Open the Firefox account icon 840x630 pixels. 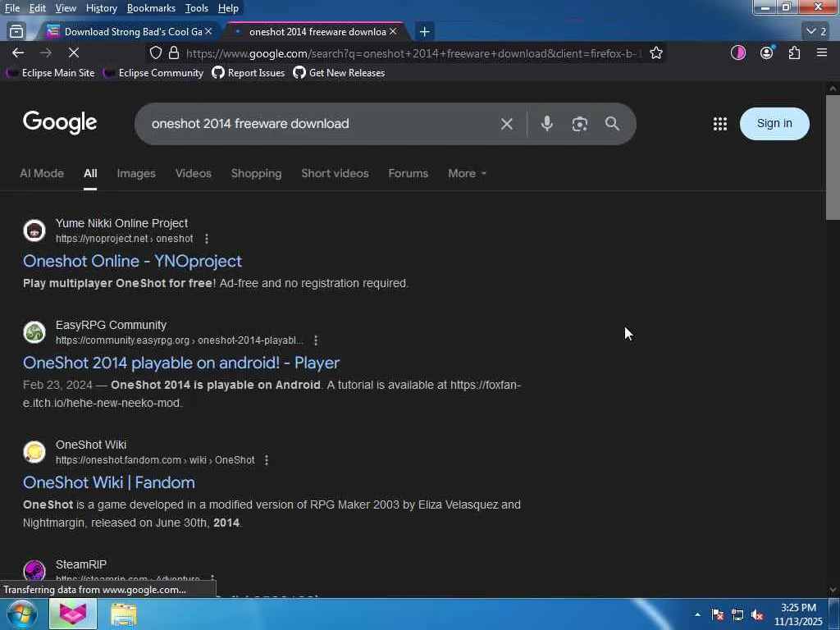pyautogui.click(x=767, y=52)
